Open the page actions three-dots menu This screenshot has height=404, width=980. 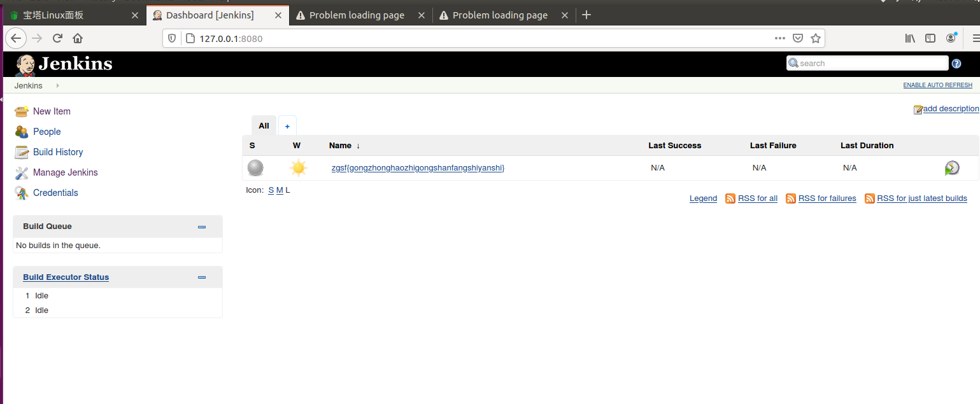click(x=780, y=38)
